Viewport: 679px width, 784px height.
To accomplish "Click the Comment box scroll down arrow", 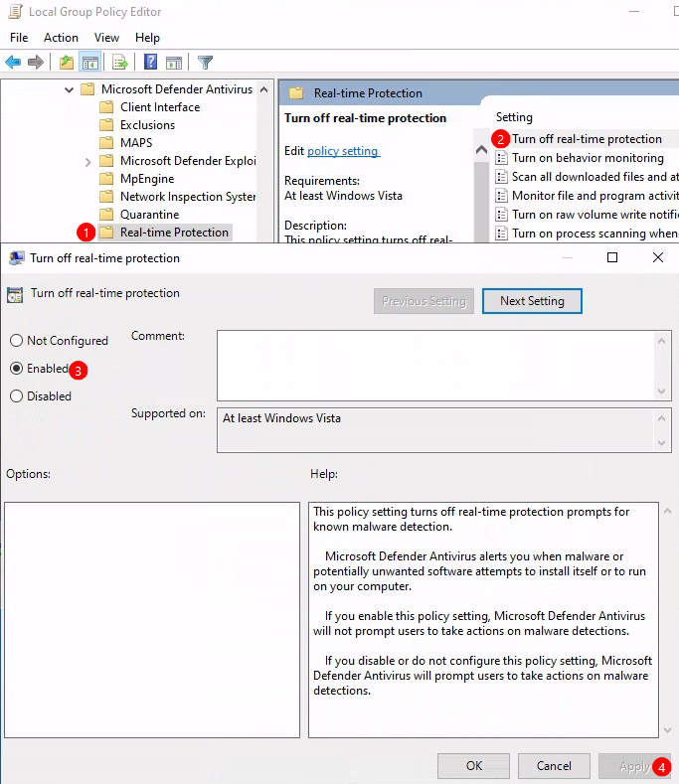I will pyautogui.click(x=661, y=391).
